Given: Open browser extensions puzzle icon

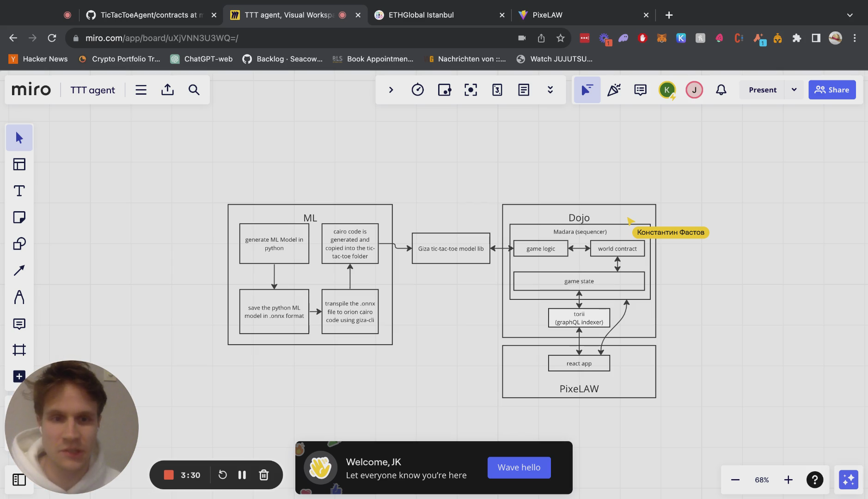Looking at the screenshot, I should [x=796, y=38].
